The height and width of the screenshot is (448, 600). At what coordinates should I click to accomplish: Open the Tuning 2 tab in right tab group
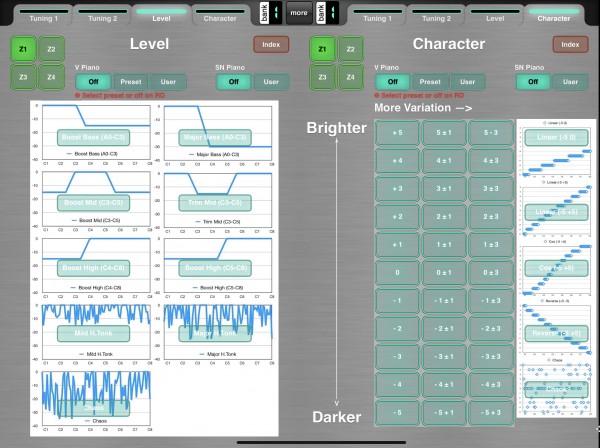point(436,16)
